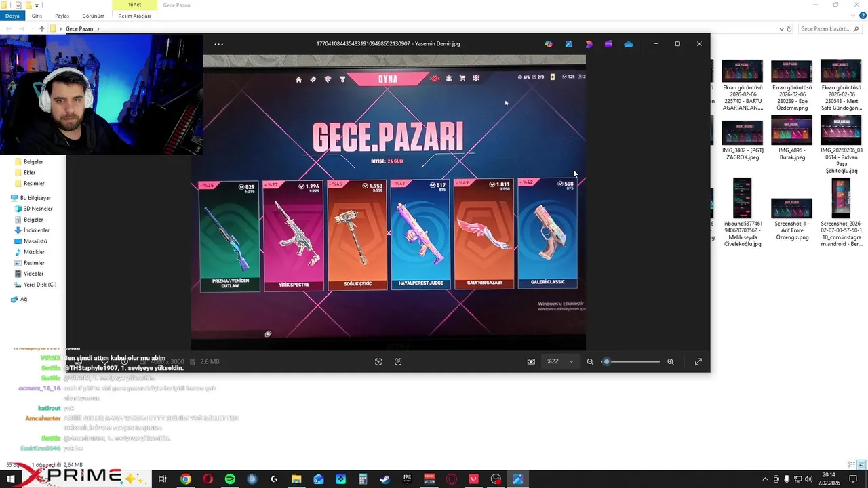The height and width of the screenshot is (488, 868).
Task: Select the Yönet contextual tab
Action: tap(134, 5)
